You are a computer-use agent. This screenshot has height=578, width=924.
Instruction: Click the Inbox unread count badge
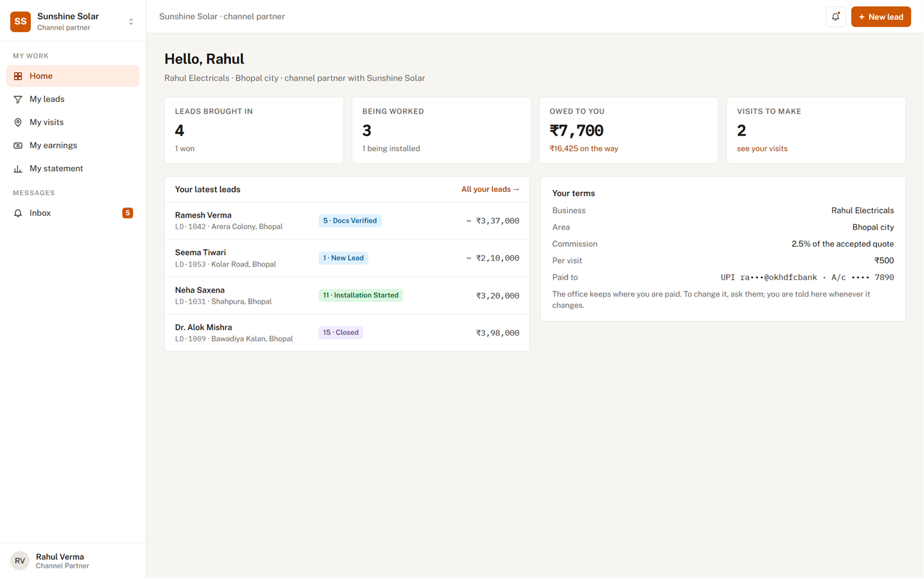click(x=128, y=213)
